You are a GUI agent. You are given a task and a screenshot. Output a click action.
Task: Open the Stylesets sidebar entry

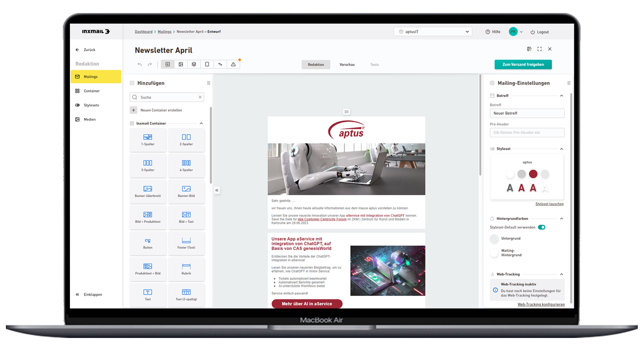point(91,105)
